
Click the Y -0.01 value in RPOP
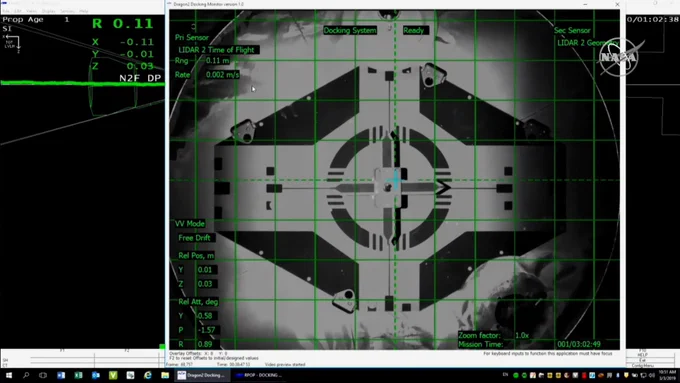(136, 54)
